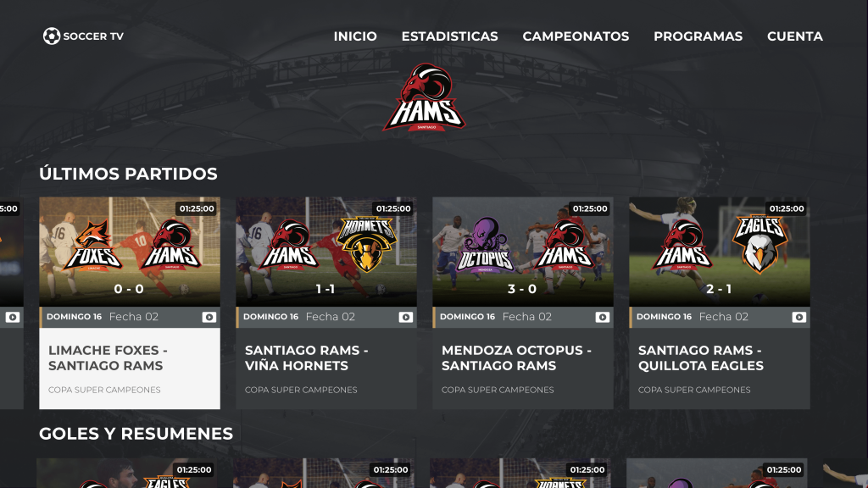Open the CUENTA account menu
Screen dimensions: 868x488
(795, 36)
